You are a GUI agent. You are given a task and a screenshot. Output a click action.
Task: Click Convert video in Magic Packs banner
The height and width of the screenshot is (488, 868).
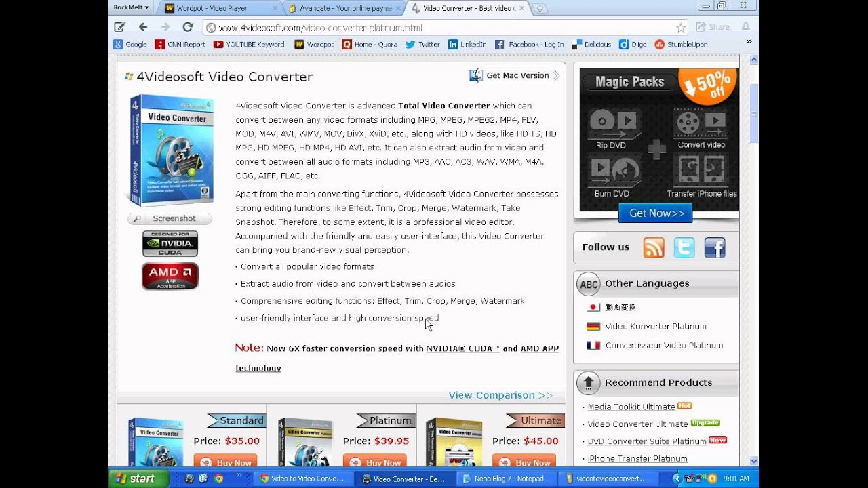pyautogui.click(x=701, y=129)
